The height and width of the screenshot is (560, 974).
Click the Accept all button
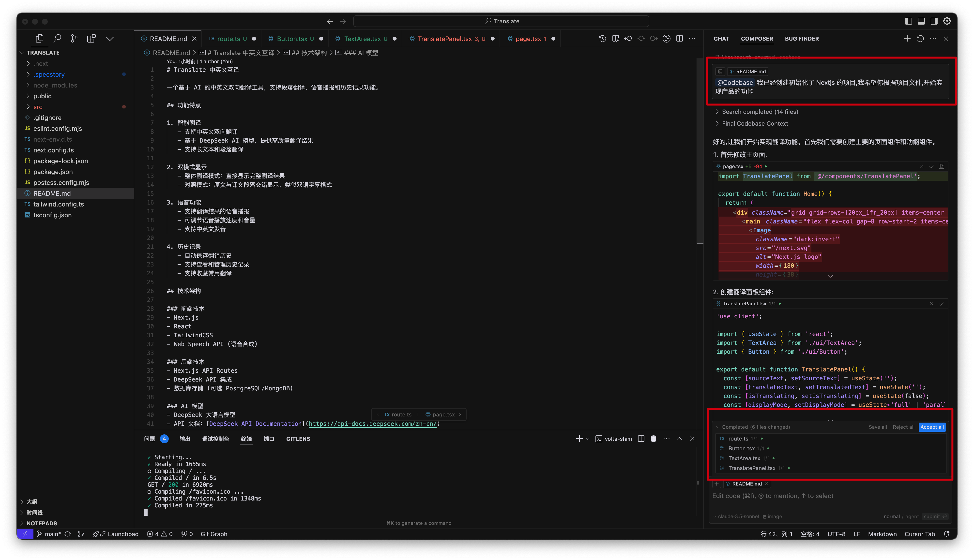(932, 427)
